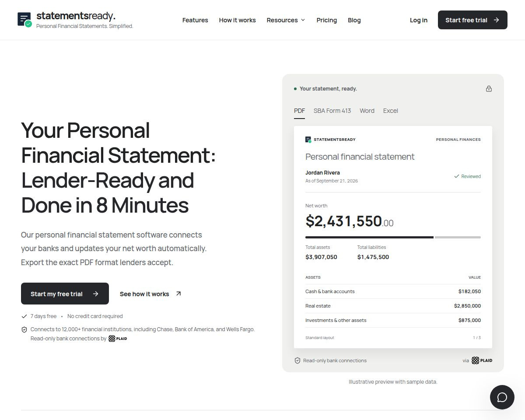The width and height of the screenshot is (525, 420).
Task: Click Start free trial in header
Action: (472, 20)
